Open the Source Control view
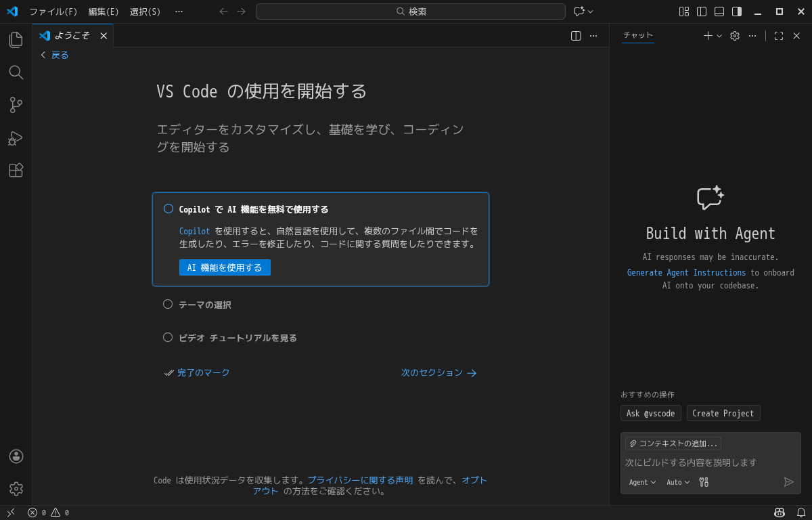This screenshot has height=520, width=812. click(x=16, y=105)
